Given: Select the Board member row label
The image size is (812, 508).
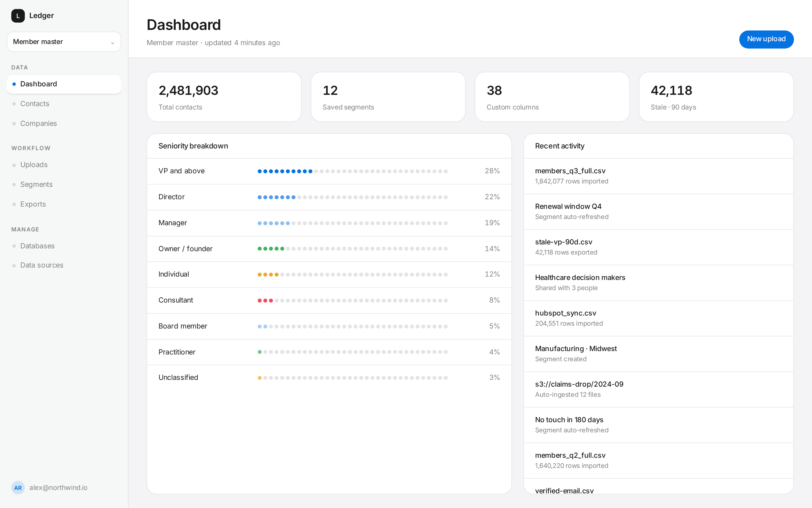Looking at the screenshot, I should pyautogui.click(x=182, y=326).
